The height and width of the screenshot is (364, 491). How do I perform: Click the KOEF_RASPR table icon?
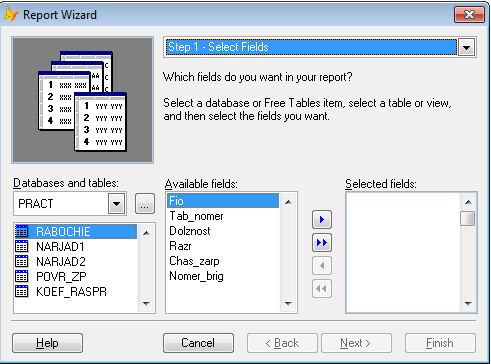point(22,291)
